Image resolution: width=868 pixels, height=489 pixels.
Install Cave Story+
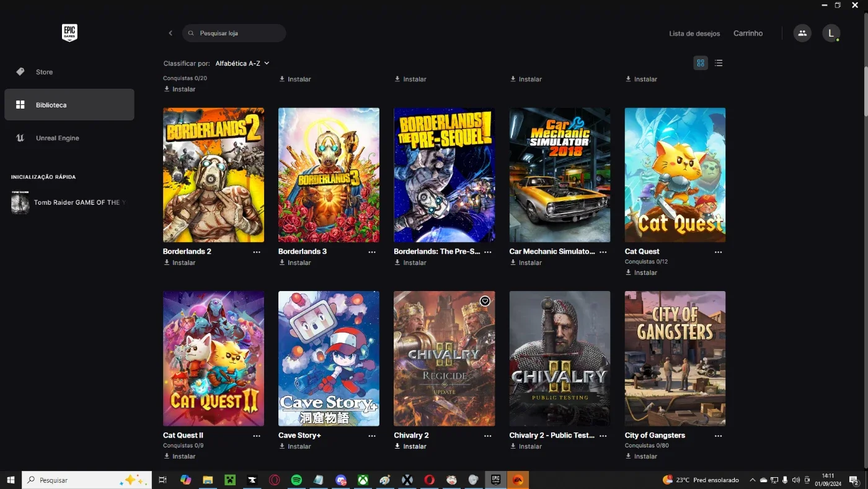(x=295, y=446)
